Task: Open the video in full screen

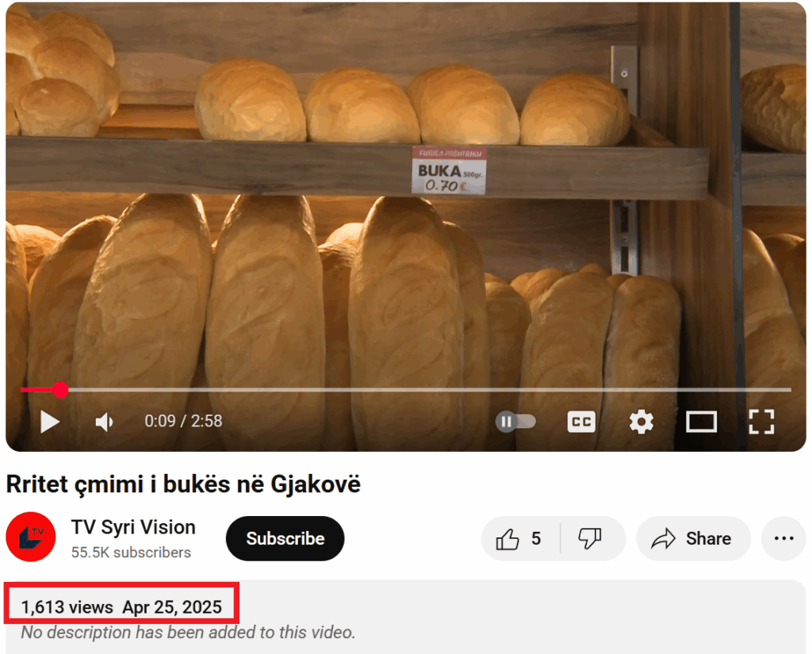Action: tap(761, 422)
